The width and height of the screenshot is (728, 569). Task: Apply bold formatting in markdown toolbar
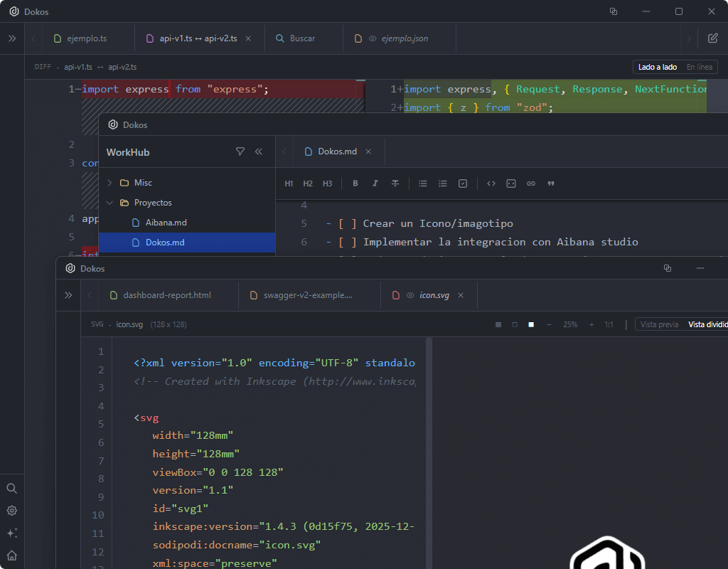click(355, 184)
